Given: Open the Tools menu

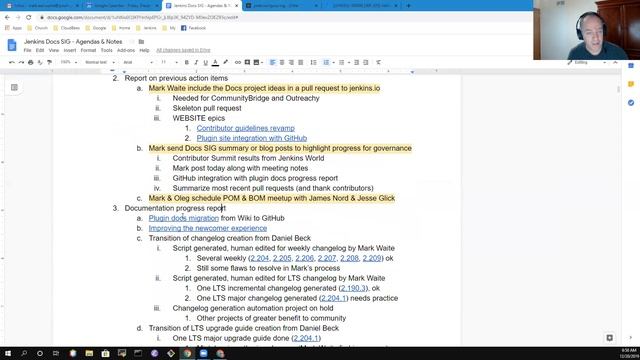Looking at the screenshot, I should click(x=107, y=50).
